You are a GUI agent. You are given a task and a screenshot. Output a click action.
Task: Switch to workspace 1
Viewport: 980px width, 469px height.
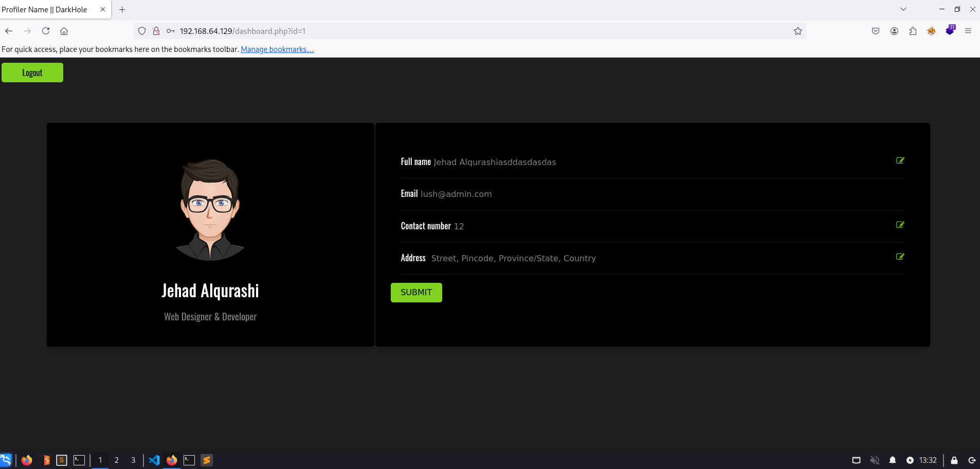(x=100, y=460)
